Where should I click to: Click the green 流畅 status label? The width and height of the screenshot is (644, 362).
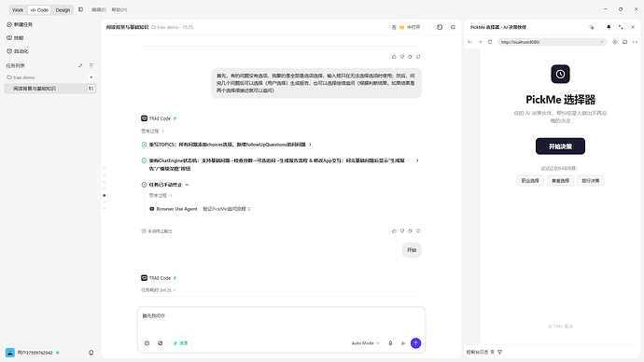tap(181, 343)
